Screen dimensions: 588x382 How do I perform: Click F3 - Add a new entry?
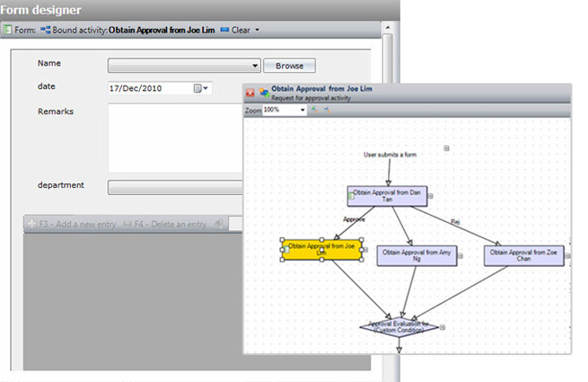[x=73, y=224]
